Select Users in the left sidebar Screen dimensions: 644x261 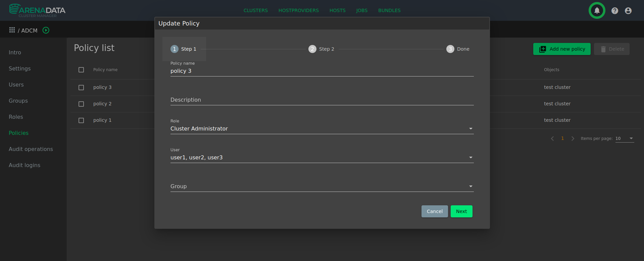[16, 85]
